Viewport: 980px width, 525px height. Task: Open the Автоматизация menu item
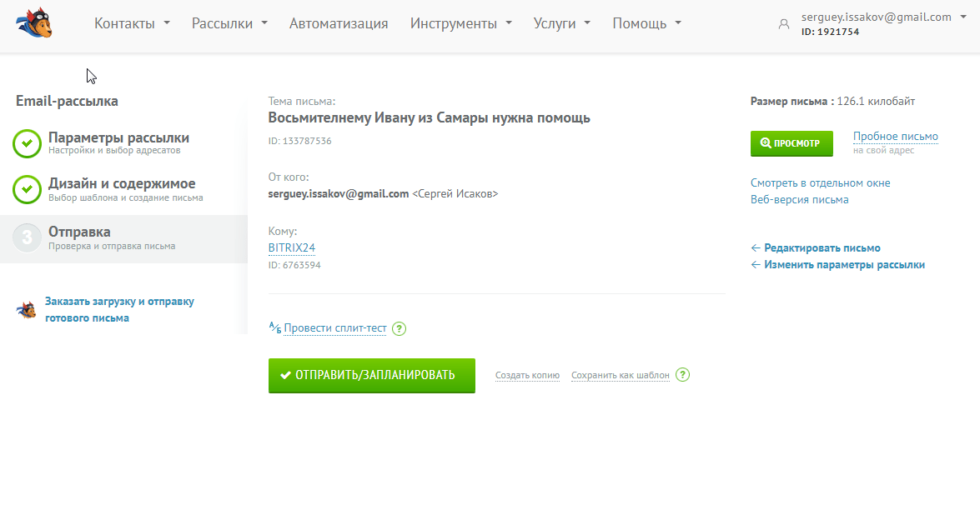pyautogui.click(x=339, y=23)
